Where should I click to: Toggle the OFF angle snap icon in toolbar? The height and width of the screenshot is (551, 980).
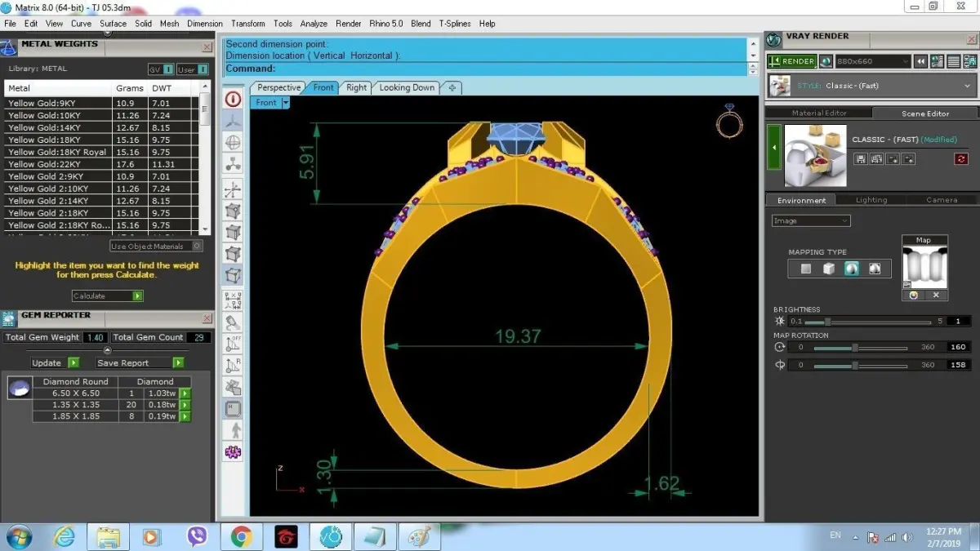pos(234,343)
